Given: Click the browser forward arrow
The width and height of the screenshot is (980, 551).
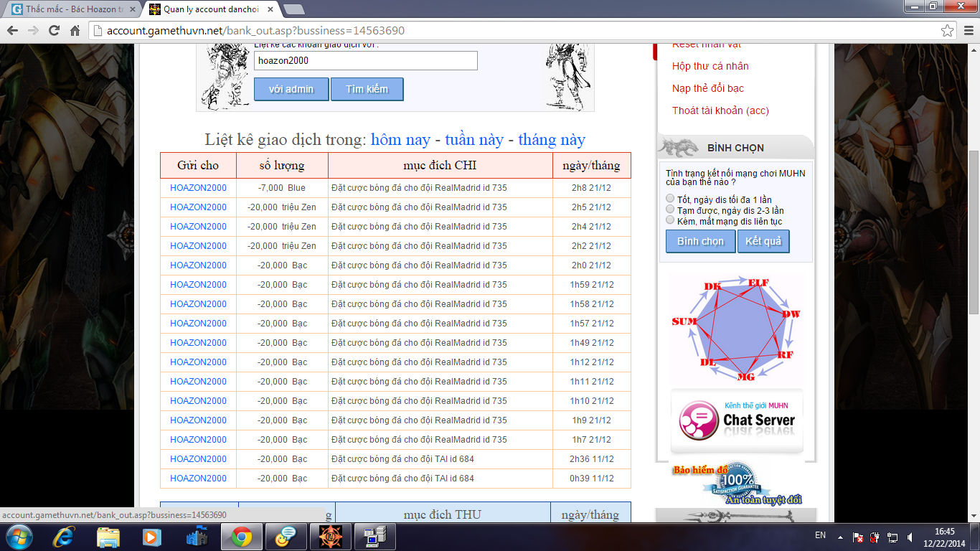Looking at the screenshot, I should tap(33, 31).
